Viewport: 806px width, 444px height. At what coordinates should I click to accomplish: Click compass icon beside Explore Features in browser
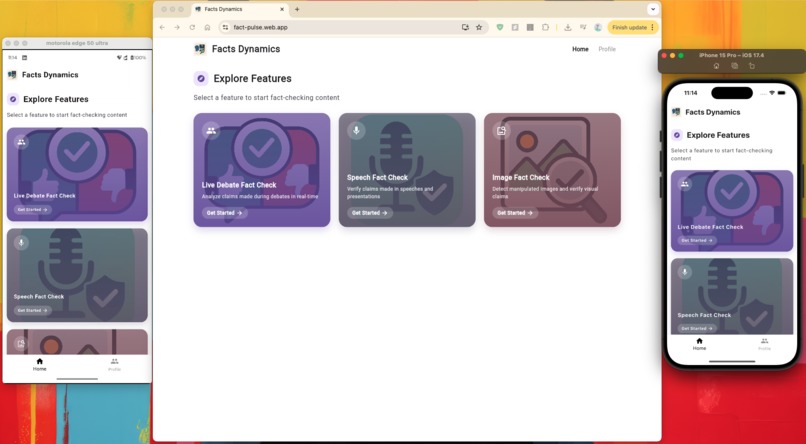click(201, 79)
